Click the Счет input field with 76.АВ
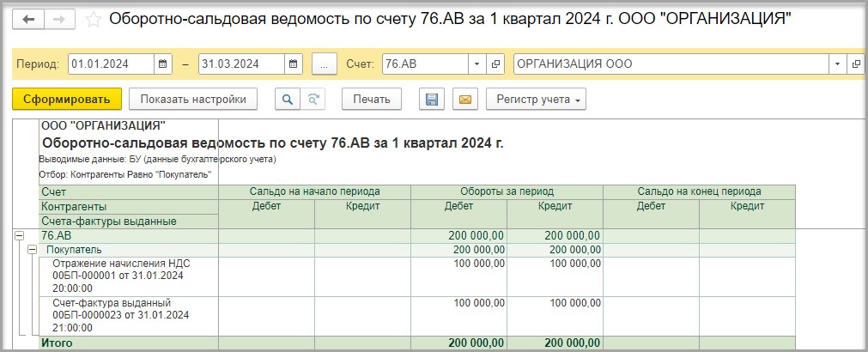868x352 pixels. (x=425, y=64)
